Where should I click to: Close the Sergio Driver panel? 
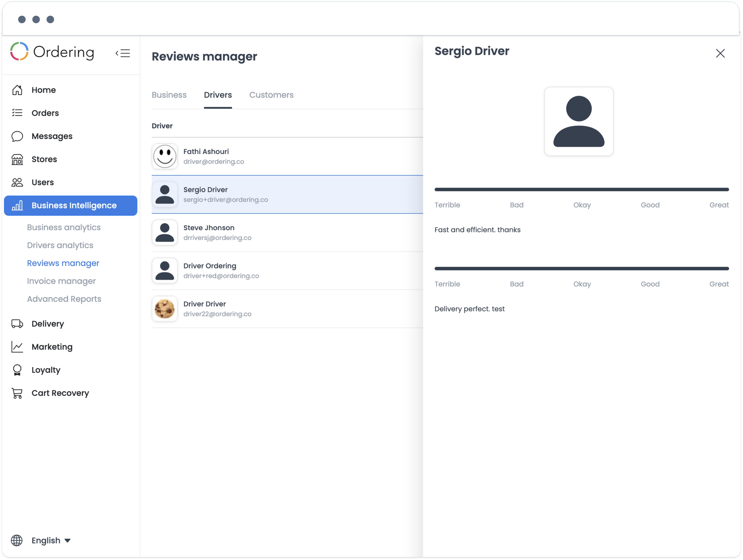tap(720, 53)
